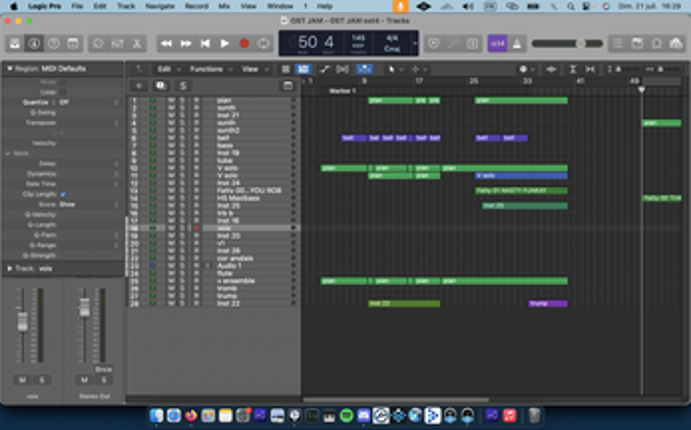Toggle the Cycle mode button
The width and height of the screenshot is (691, 430).
coord(264,43)
